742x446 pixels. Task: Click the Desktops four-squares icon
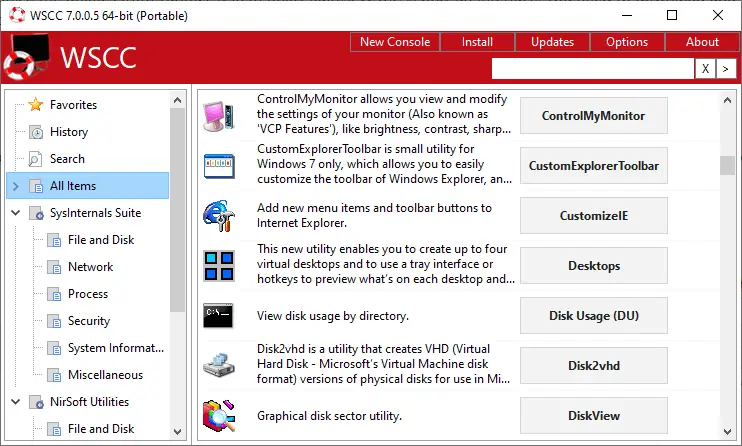click(x=219, y=266)
